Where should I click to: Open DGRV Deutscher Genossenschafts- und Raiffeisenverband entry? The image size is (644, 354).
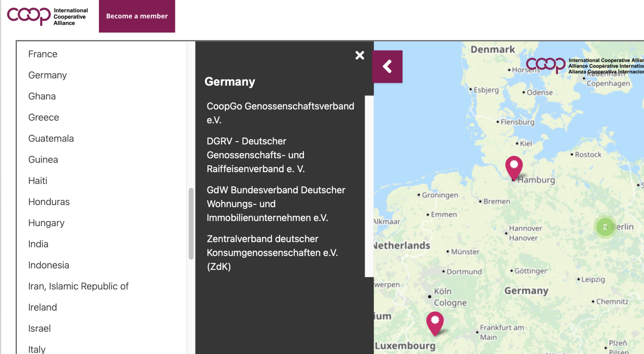(255, 155)
